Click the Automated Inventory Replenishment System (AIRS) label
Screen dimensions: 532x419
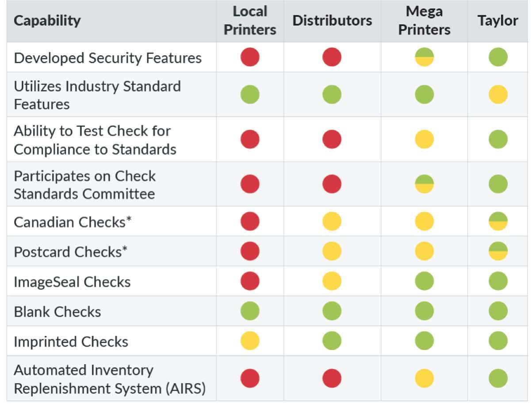pos(110,379)
